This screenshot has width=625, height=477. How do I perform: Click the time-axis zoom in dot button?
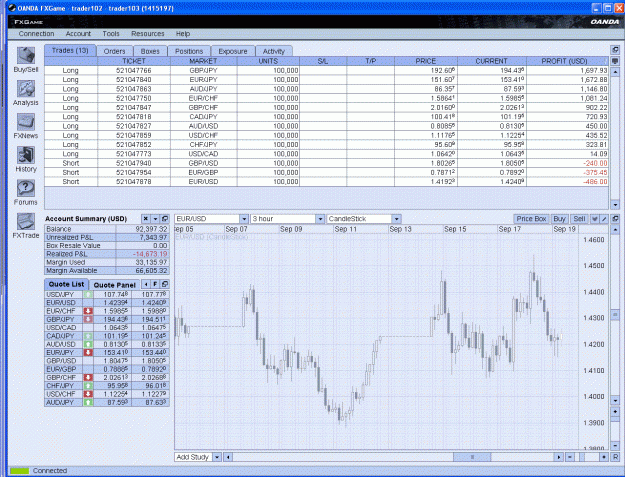point(604,457)
